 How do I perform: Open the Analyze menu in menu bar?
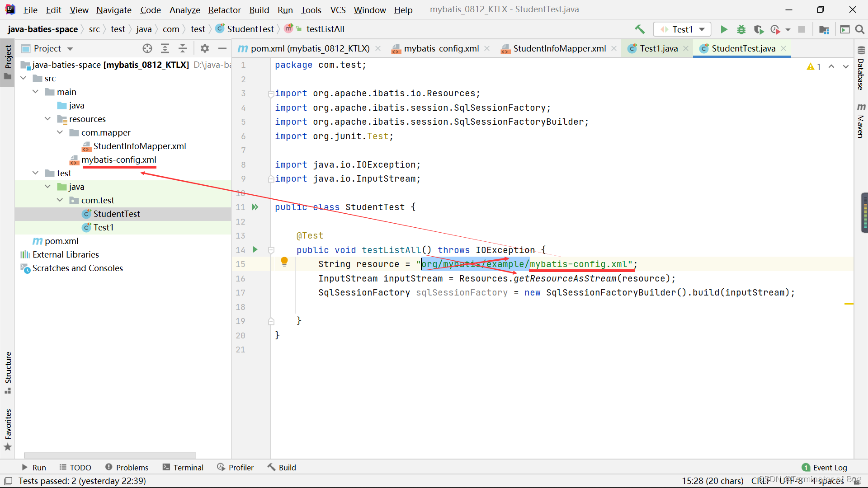point(184,10)
